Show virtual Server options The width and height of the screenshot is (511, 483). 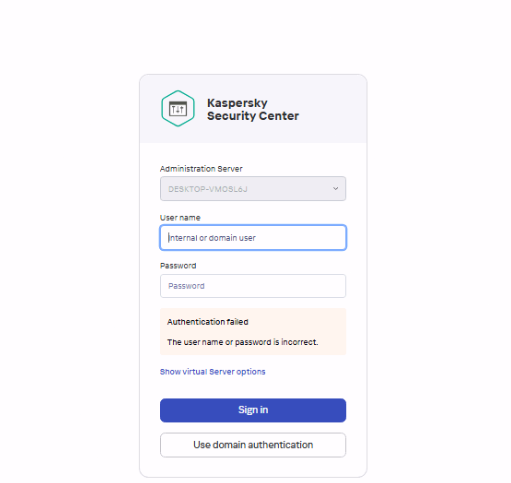212,372
